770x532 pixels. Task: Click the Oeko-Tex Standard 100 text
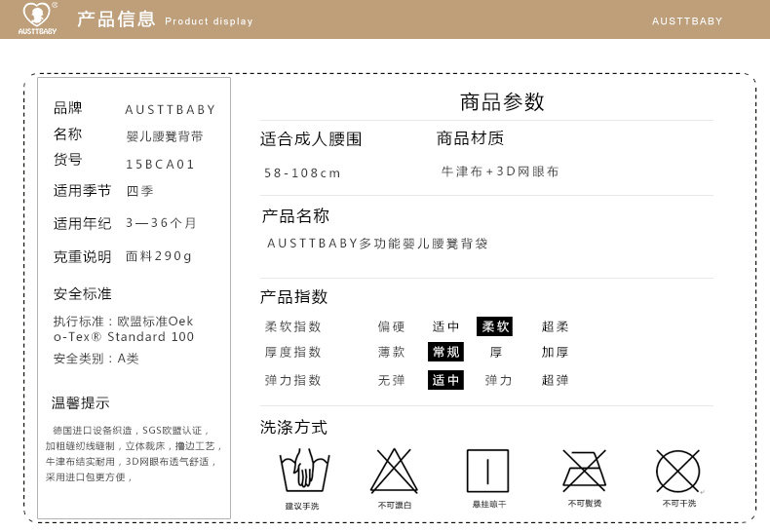click(x=123, y=328)
